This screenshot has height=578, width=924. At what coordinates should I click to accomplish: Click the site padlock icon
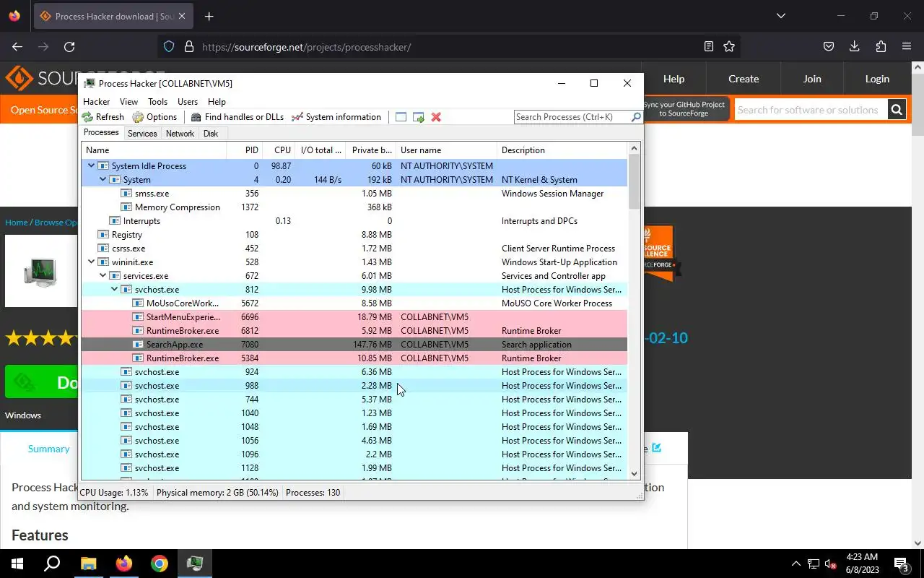point(189,47)
